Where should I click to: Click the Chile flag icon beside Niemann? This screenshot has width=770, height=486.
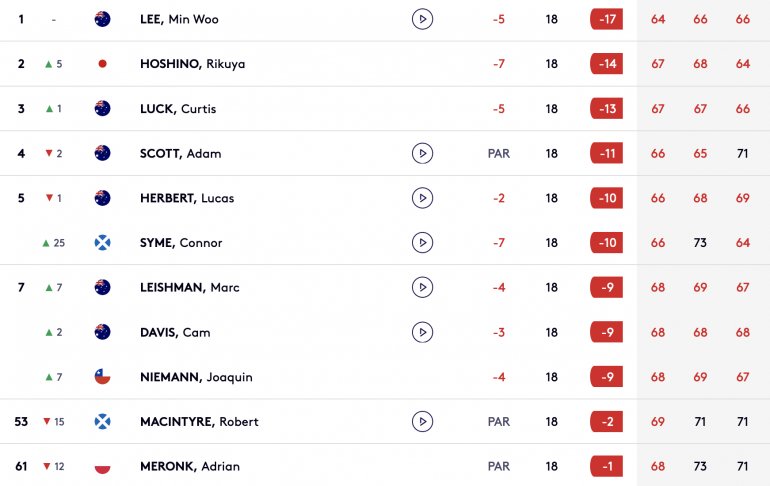pos(102,377)
